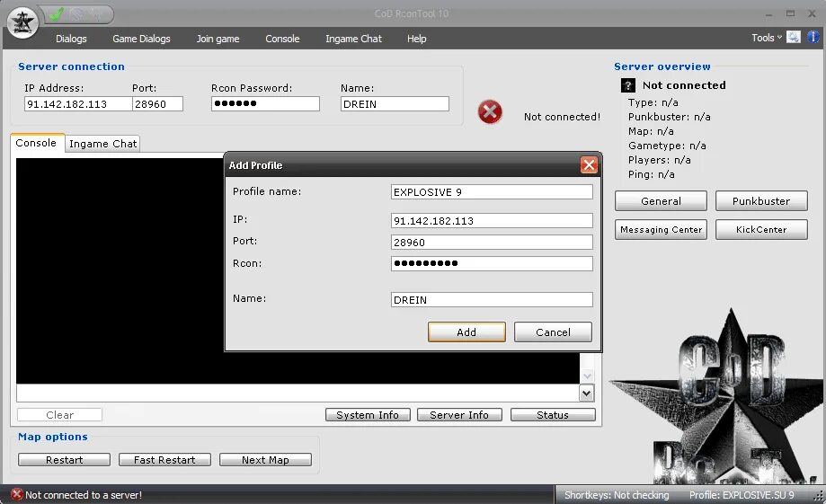Image resolution: width=826 pixels, height=504 pixels.
Task: Open the Messaging Center
Action: [662, 230]
